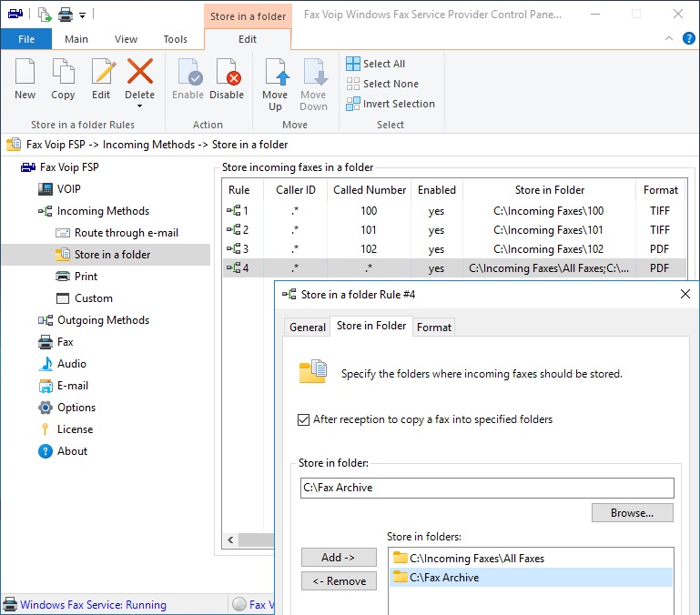Choose Select All in ribbon
Screen dimensions: 700x615
[375, 64]
